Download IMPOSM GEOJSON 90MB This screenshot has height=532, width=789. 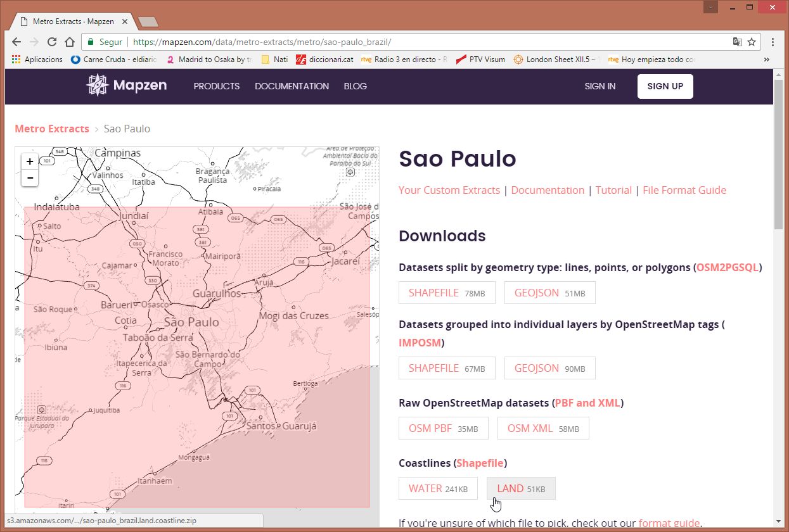550,368
